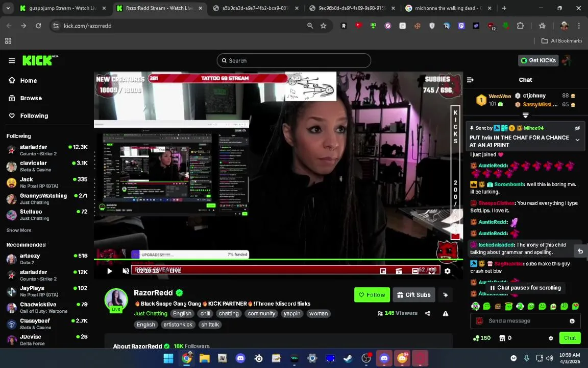This screenshot has width=588, height=368.
Task: Hide the pinned message with the eye-slash icon
Action: tap(577, 128)
